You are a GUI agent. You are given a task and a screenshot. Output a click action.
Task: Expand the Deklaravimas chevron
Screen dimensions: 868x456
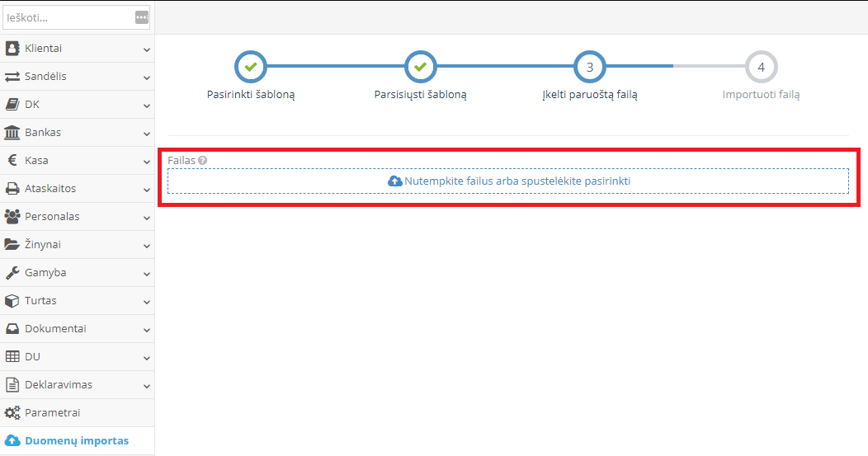click(146, 386)
